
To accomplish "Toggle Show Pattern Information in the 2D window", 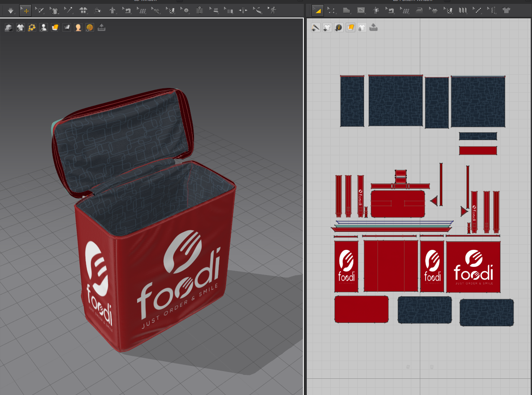I will pos(339,27).
